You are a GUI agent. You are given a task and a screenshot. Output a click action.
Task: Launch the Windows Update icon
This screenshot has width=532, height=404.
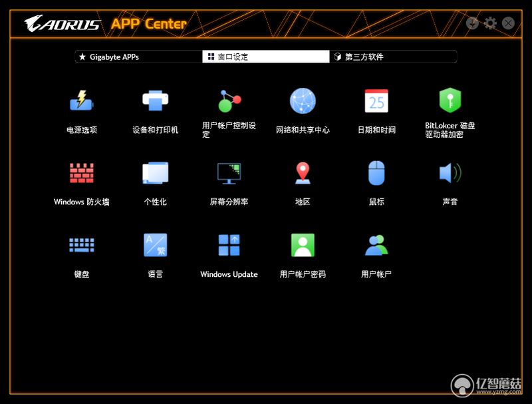[229, 245]
